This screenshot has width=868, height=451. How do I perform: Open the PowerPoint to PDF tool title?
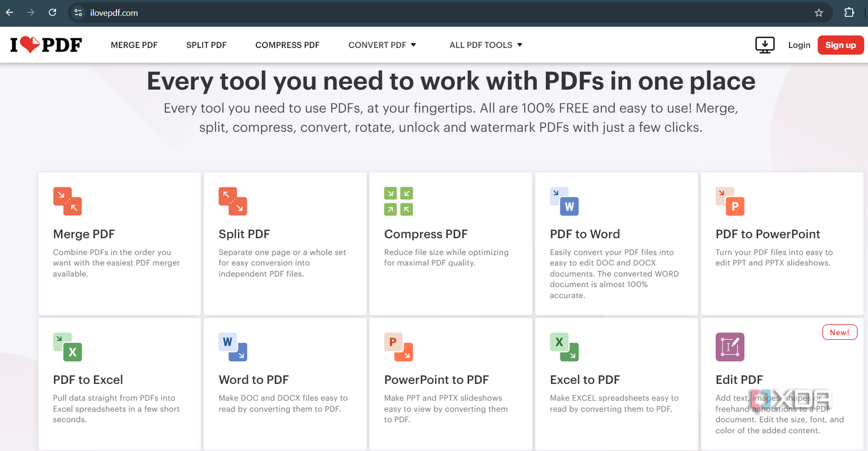click(437, 380)
